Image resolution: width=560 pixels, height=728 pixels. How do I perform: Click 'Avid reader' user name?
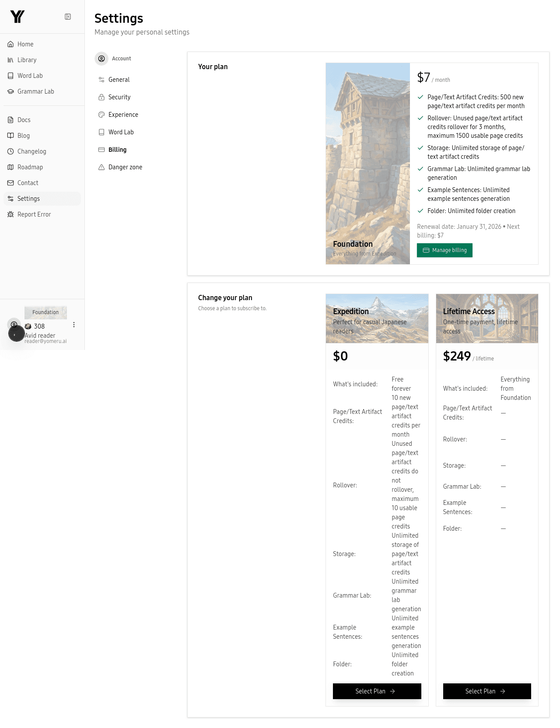(40, 336)
